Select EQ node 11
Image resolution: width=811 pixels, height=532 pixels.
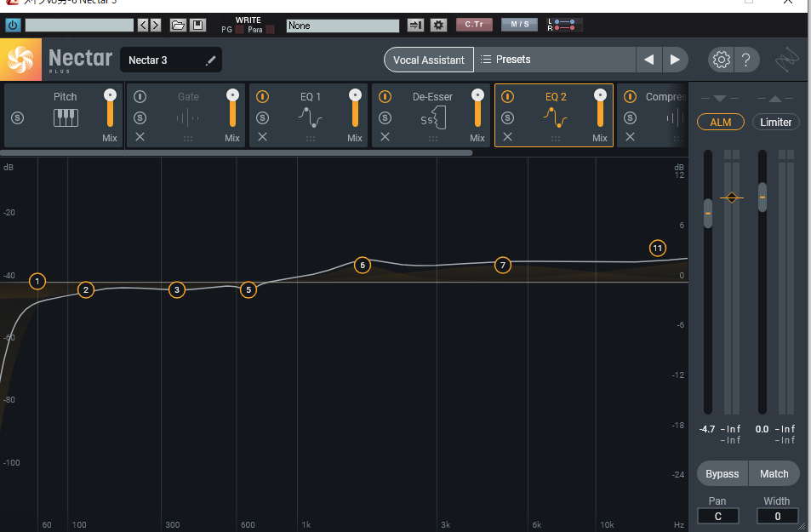point(657,249)
